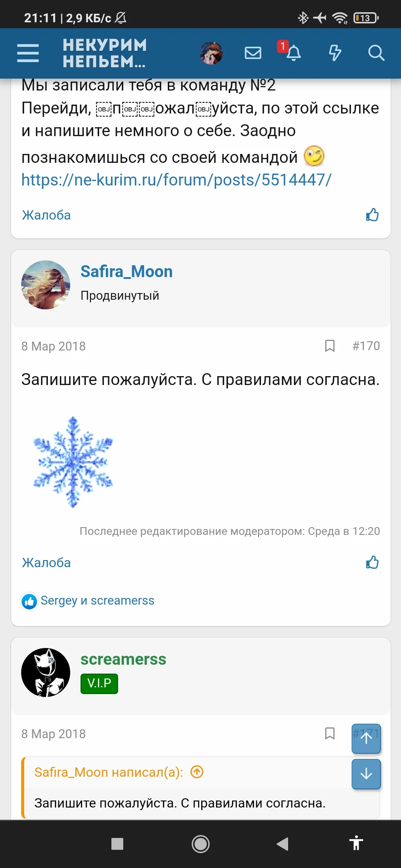Open the private messages envelope icon

coord(252,53)
